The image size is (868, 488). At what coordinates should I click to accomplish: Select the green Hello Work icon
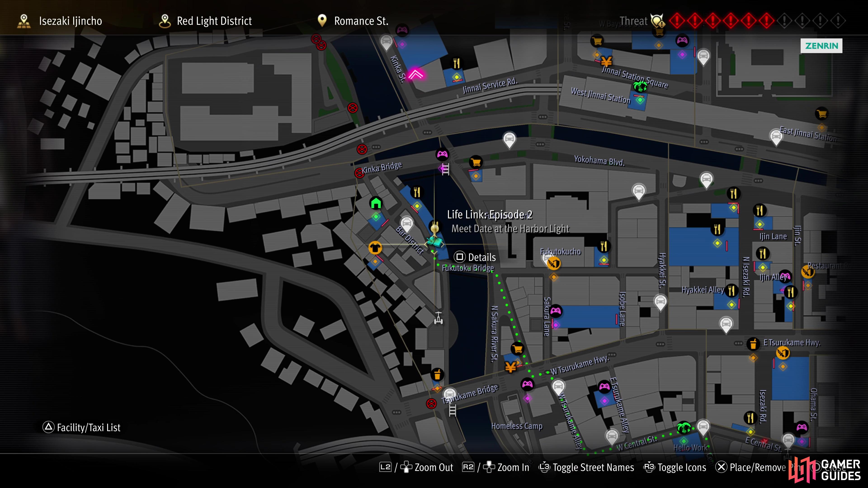(683, 428)
